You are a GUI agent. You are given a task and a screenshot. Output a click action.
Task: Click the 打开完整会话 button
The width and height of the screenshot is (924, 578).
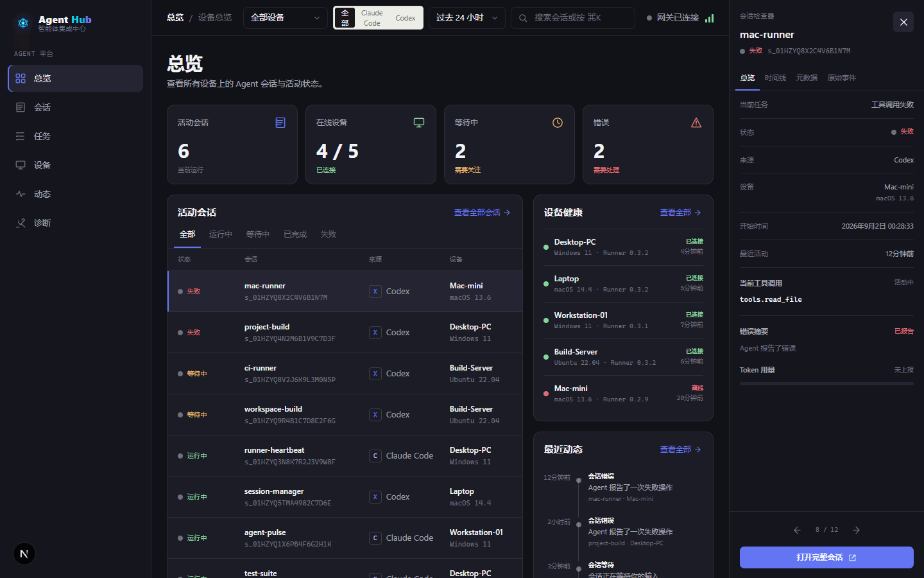coord(826,557)
